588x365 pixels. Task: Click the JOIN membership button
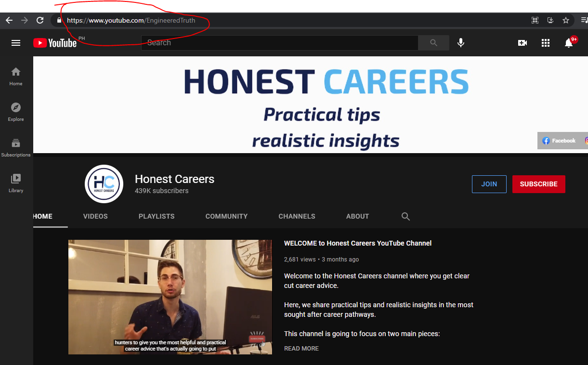click(x=489, y=184)
